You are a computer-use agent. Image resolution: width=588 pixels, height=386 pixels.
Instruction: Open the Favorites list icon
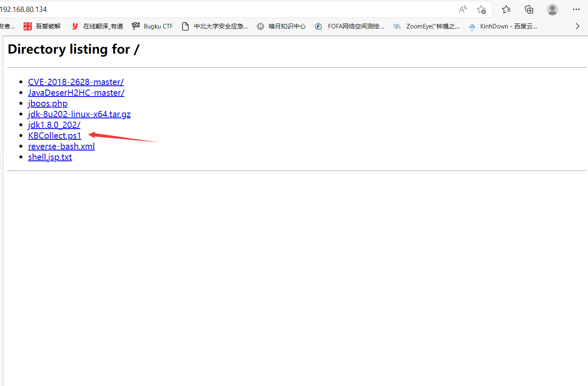click(506, 9)
